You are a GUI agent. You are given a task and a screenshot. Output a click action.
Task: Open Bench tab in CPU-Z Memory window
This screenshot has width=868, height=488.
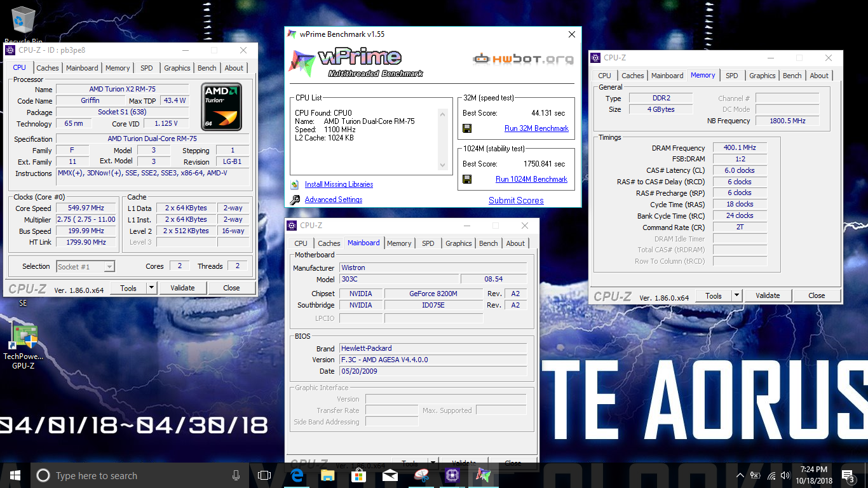point(792,76)
